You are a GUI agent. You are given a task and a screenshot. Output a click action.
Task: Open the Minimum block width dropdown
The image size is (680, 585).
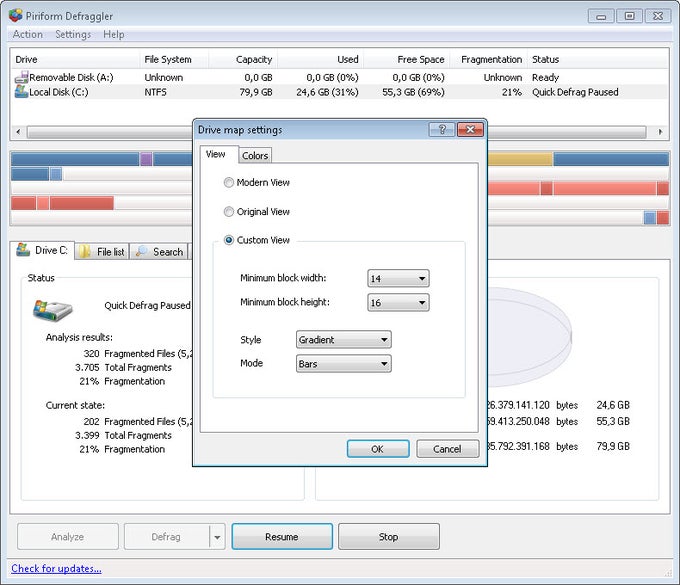(398, 278)
